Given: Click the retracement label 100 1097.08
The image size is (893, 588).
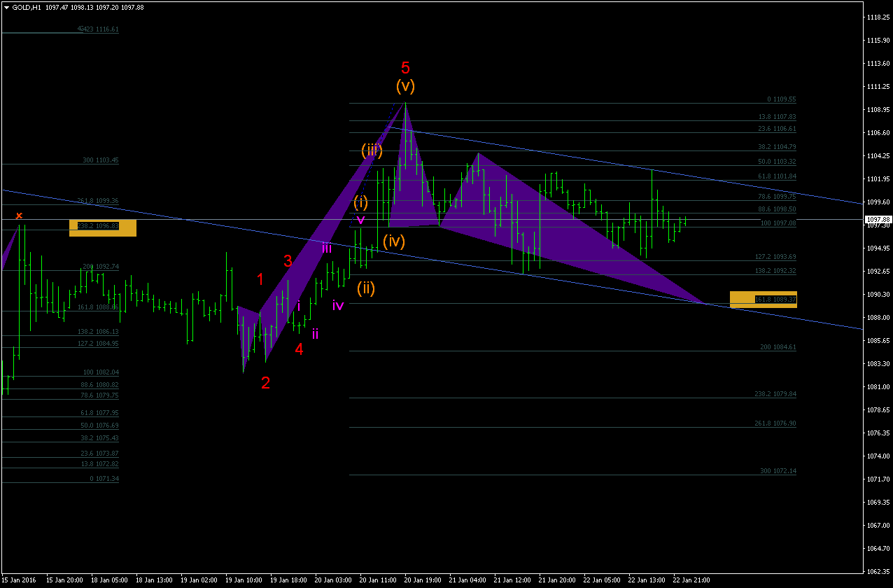Looking at the screenshot, I should (x=779, y=223).
